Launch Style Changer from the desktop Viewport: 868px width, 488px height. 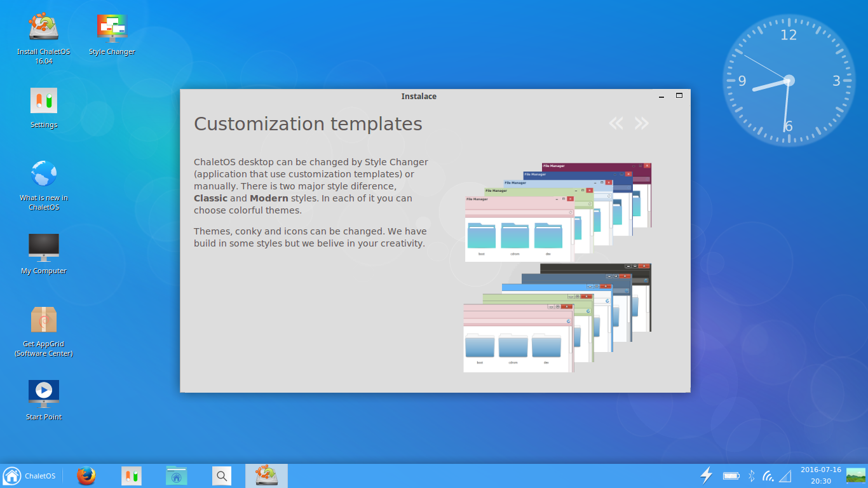[x=112, y=35]
